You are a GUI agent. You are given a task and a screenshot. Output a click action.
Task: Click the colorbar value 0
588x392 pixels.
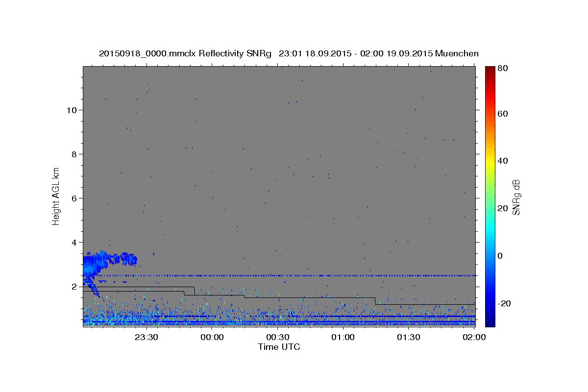(500, 256)
